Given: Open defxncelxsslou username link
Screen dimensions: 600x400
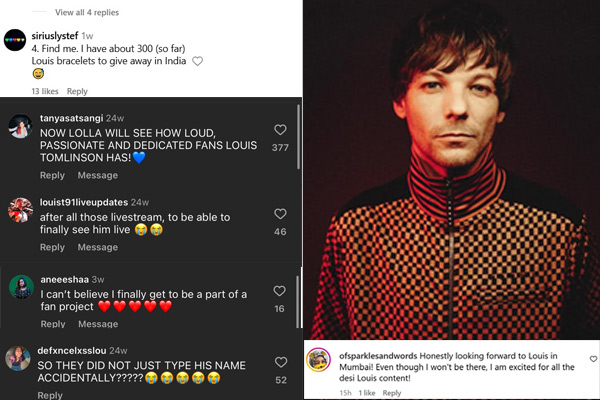Looking at the screenshot, I should tap(72, 351).
